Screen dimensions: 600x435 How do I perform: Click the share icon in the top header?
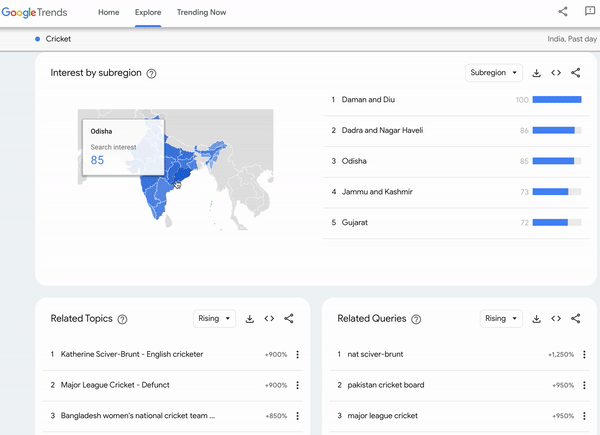tap(563, 11)
